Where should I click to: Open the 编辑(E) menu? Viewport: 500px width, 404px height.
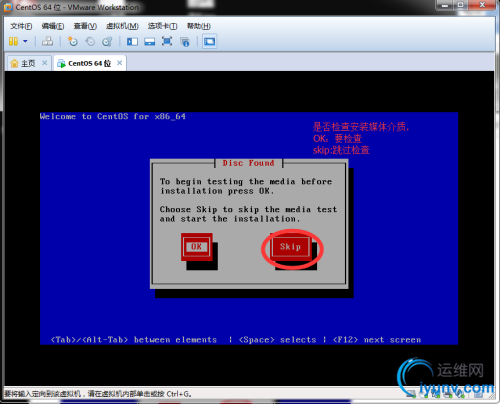click(53, 26)
